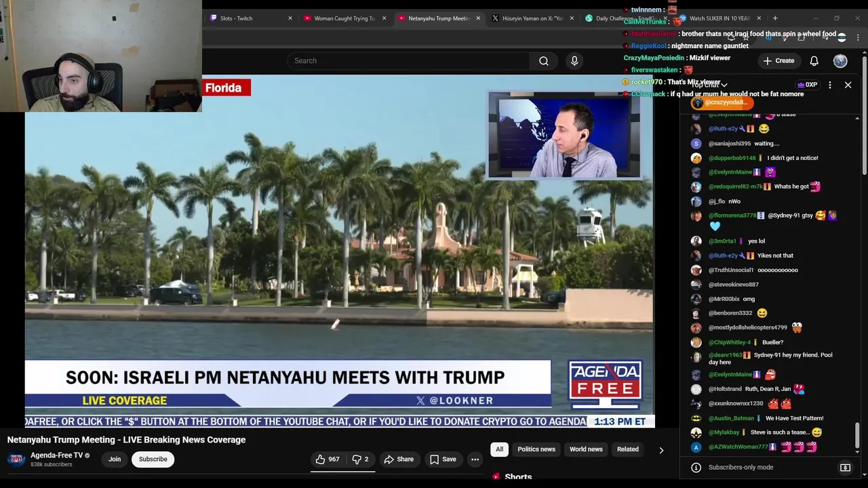
Task: Click the @dupperbob9148 chat avatar
Action: [x=696, y=158]
